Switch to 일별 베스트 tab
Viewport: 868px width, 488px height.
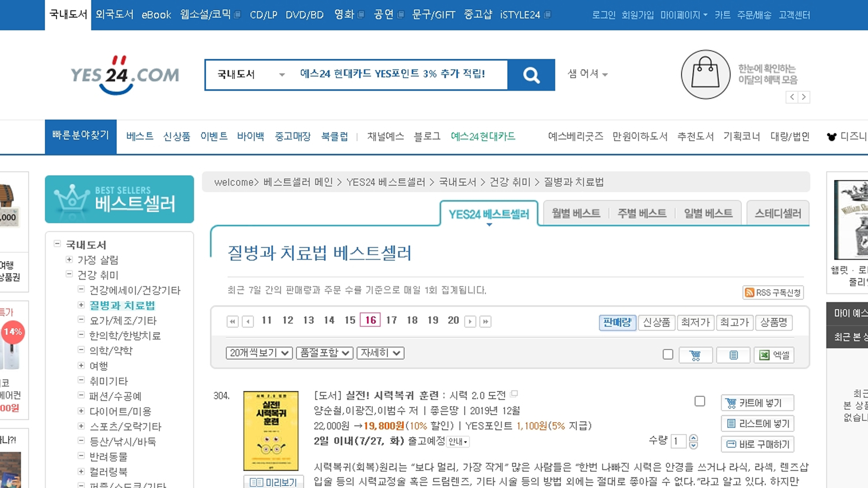point(708,213)
